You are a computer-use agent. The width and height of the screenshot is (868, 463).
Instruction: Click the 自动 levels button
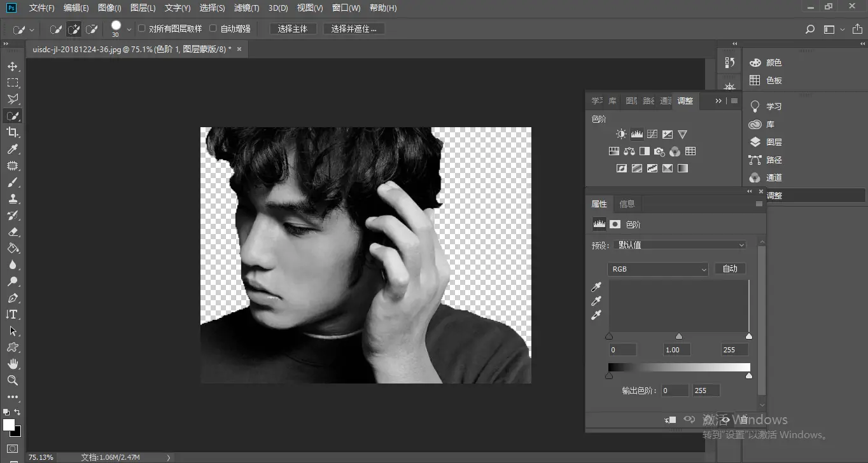click(730, 268)
